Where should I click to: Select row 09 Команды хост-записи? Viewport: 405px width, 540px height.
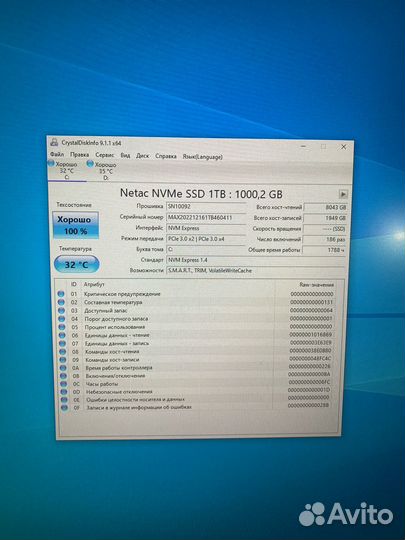pyautogui.click(x=196, y=360)
